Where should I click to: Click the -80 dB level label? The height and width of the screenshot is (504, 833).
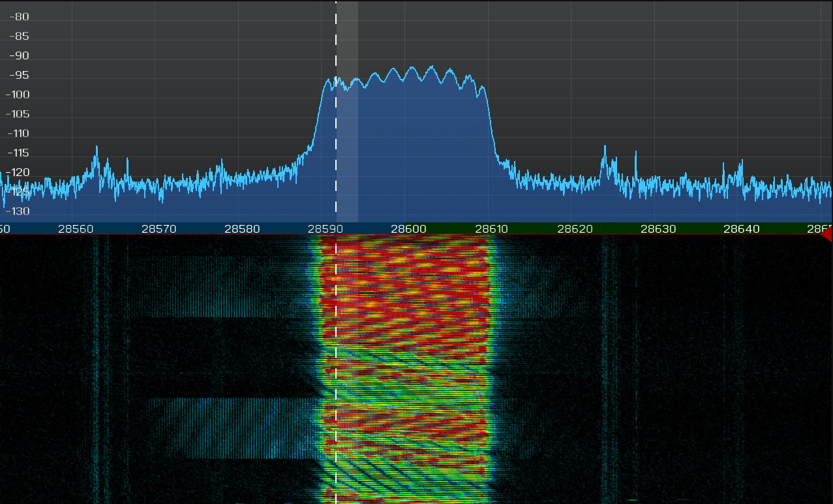[19, 17]
